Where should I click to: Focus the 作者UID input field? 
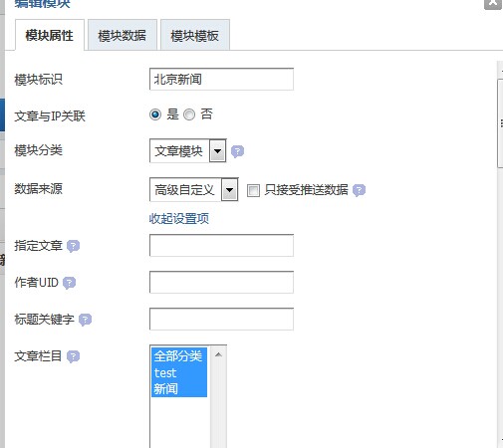point(221,283)
